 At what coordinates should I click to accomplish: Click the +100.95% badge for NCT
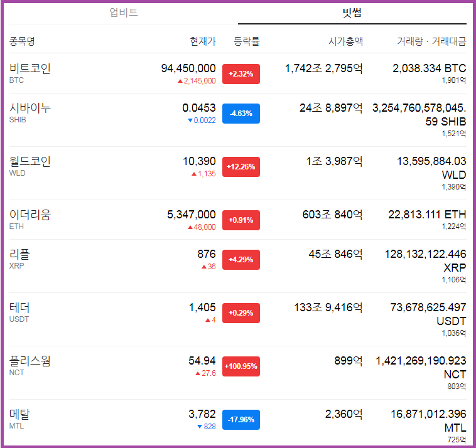tap(241, 366)
